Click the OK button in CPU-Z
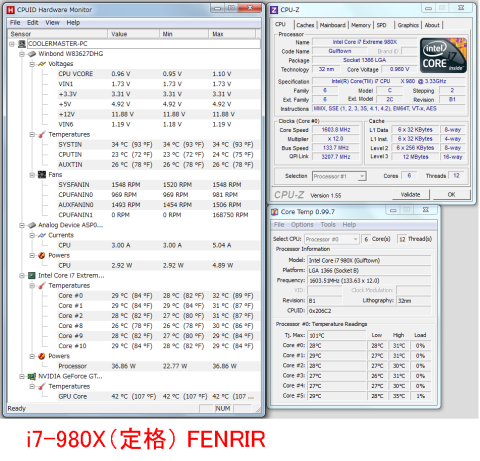The height and width of the screenshot is (461, 480). click(x=451, y=194)
